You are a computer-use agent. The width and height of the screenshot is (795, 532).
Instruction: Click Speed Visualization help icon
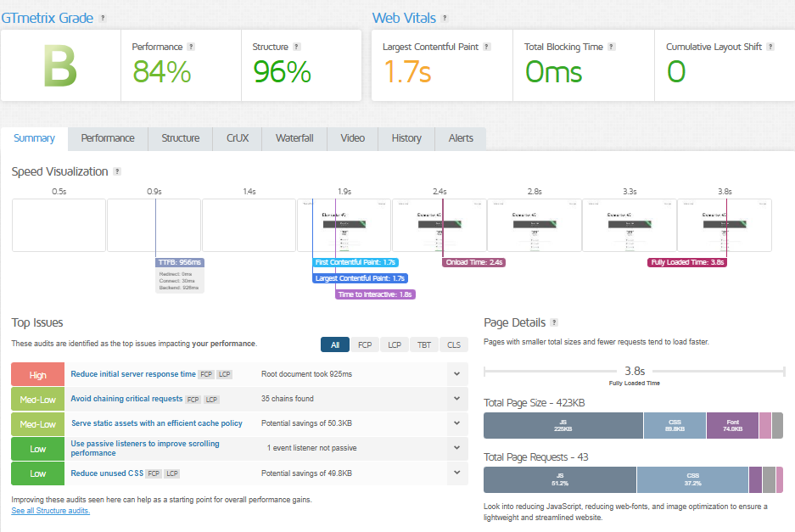[117, 171]
